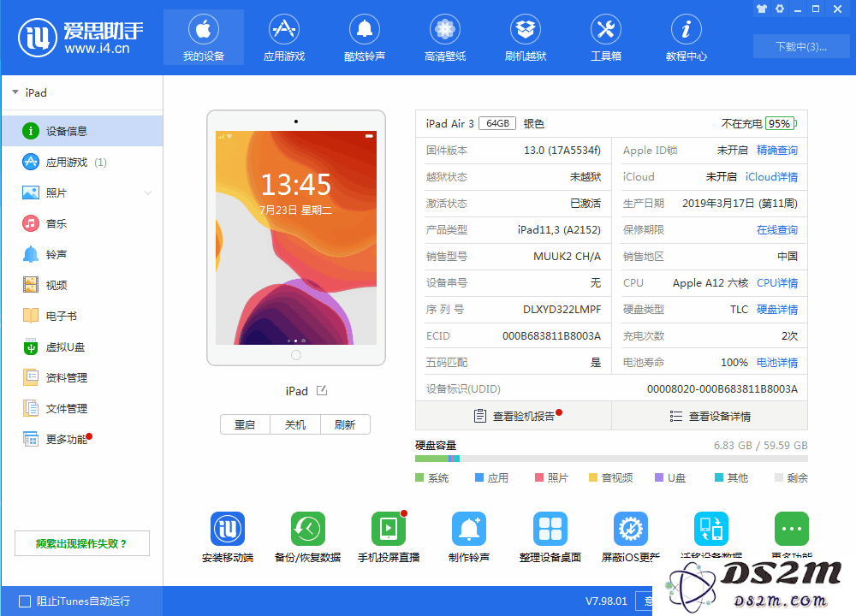Click the teal 其他 legend swatch
856x616 pixels.
[719, 477]
